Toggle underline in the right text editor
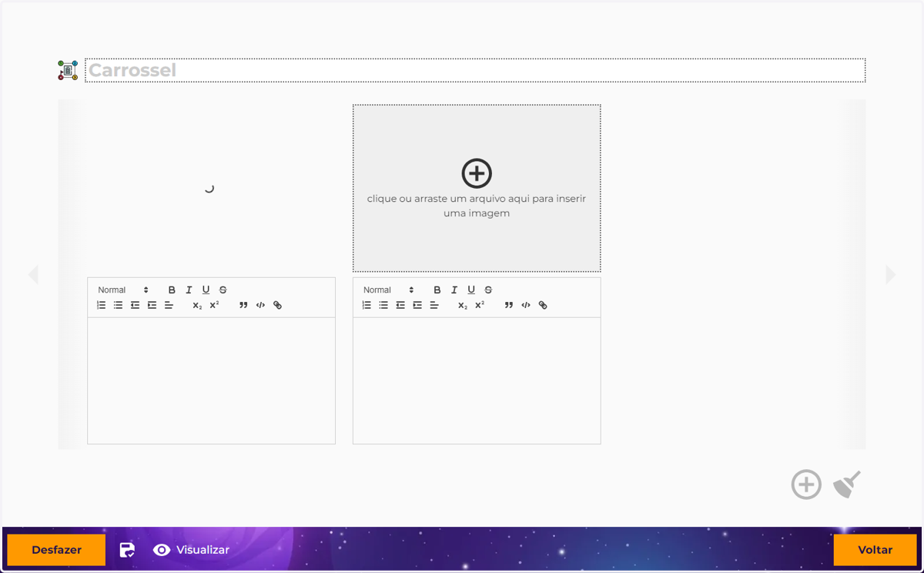This screenshot has height=573, width=924. (471, 290)
